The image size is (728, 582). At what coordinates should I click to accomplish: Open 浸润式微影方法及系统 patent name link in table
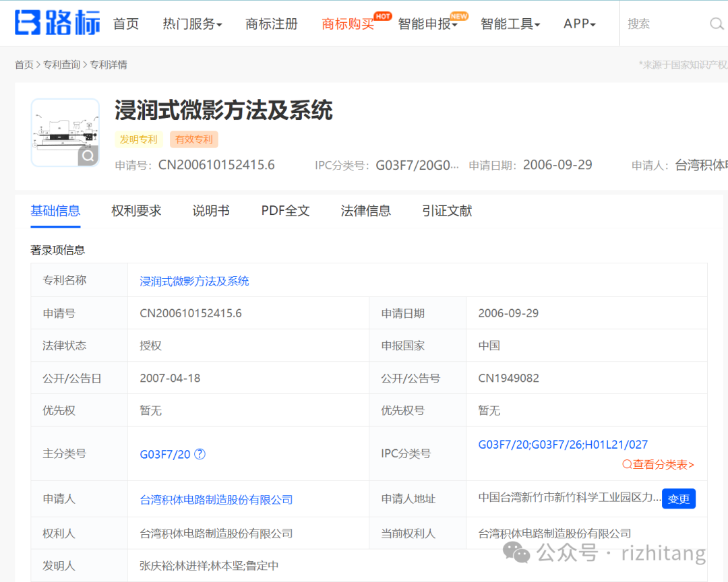coord(195,282)
